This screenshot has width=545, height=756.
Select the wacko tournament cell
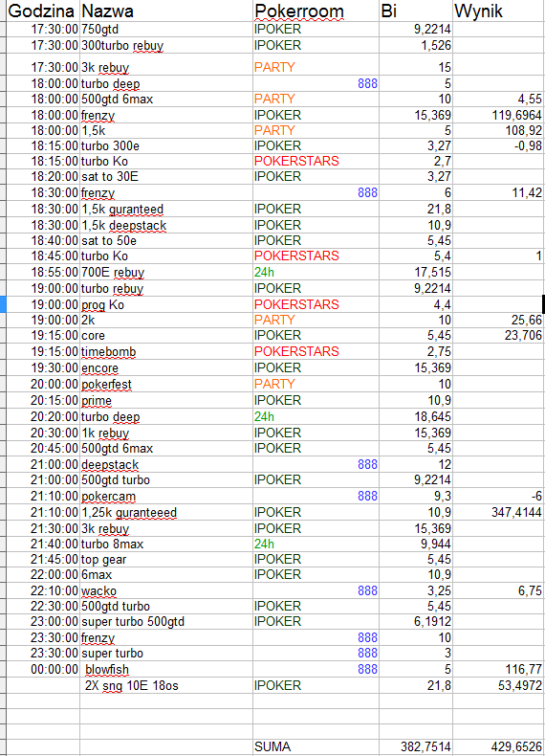pos(166,590)
